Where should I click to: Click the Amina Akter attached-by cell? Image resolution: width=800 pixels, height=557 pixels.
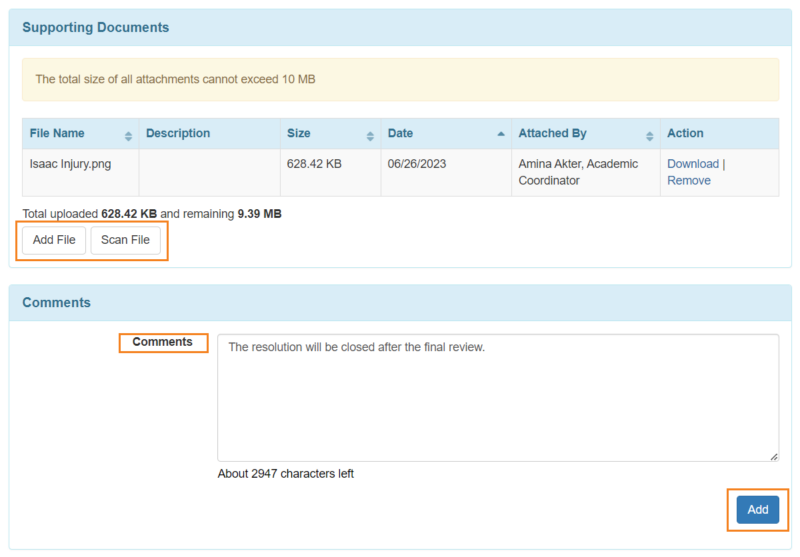click(577, 172)
